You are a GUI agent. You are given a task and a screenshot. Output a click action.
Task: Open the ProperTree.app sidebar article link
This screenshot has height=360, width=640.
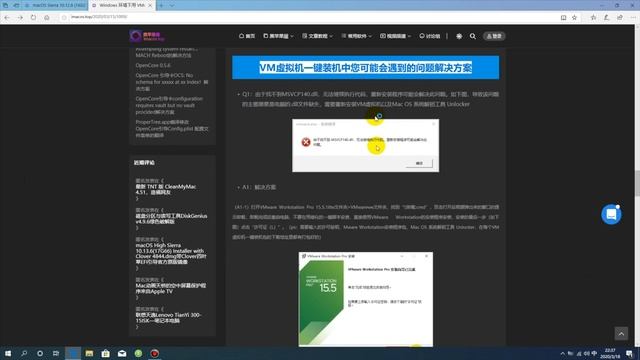point(172,129)
